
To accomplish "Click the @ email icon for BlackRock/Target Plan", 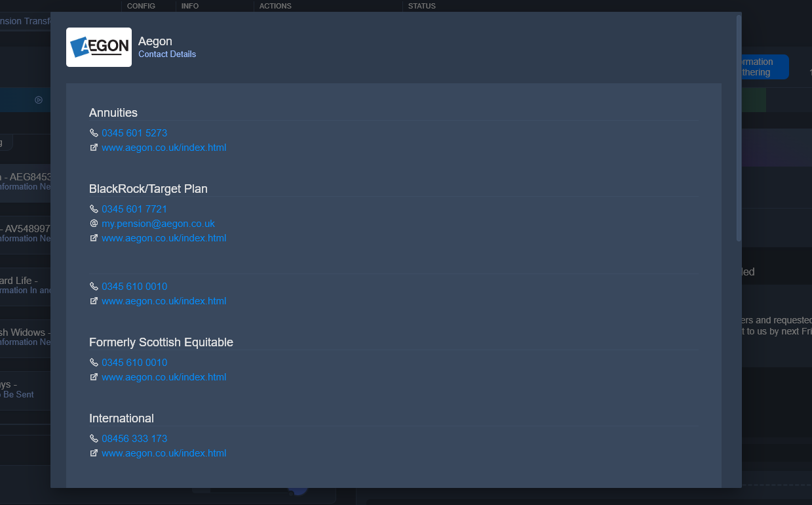I will pyautogui.click(x=94, y=224).
